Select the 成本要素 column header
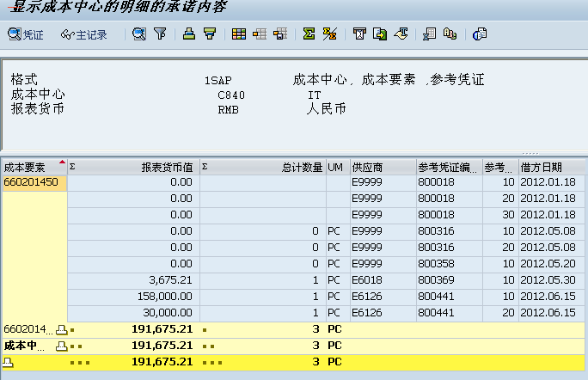 pos(34,167)
